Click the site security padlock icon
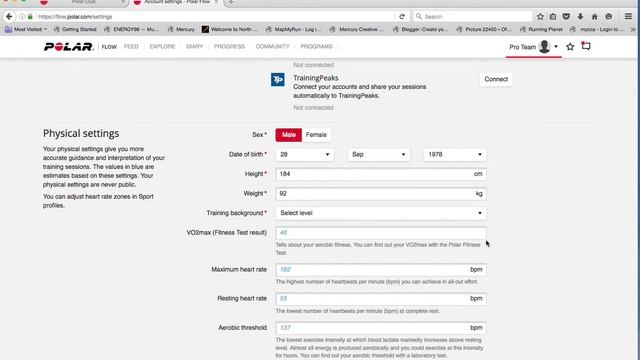Image resolution: width=640 pixels, height=360 pixels. (x=30, y=17)
